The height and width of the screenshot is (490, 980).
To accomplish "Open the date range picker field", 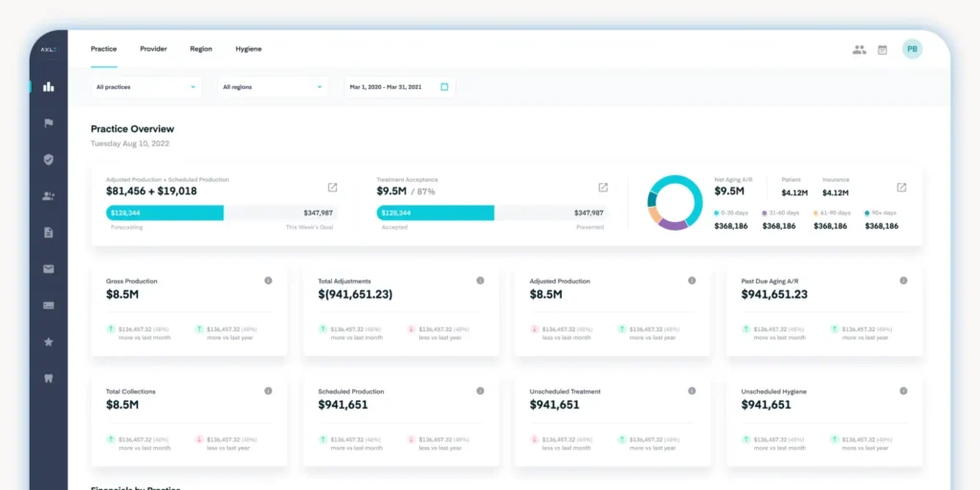I will 399,87.
